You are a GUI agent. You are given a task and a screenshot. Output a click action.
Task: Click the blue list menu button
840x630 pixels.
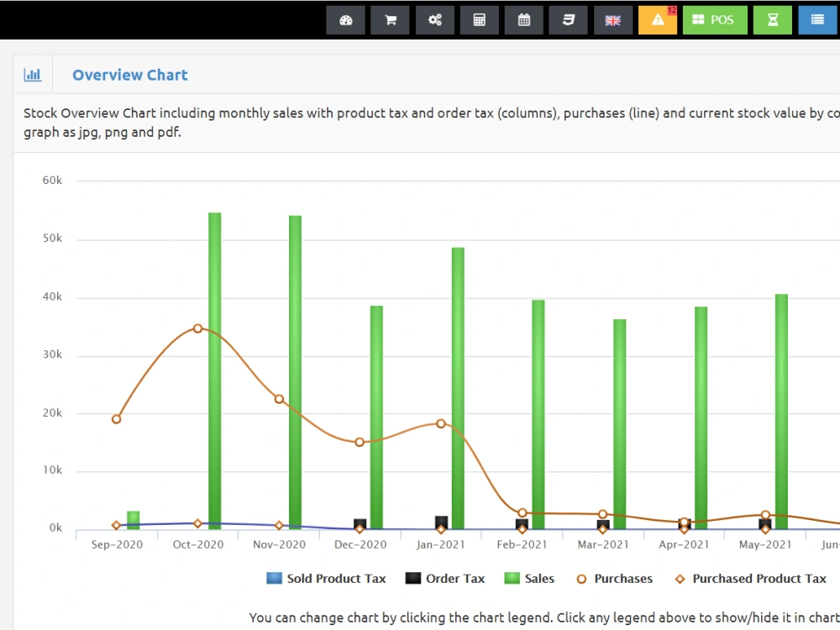click(x=818, y=20)
